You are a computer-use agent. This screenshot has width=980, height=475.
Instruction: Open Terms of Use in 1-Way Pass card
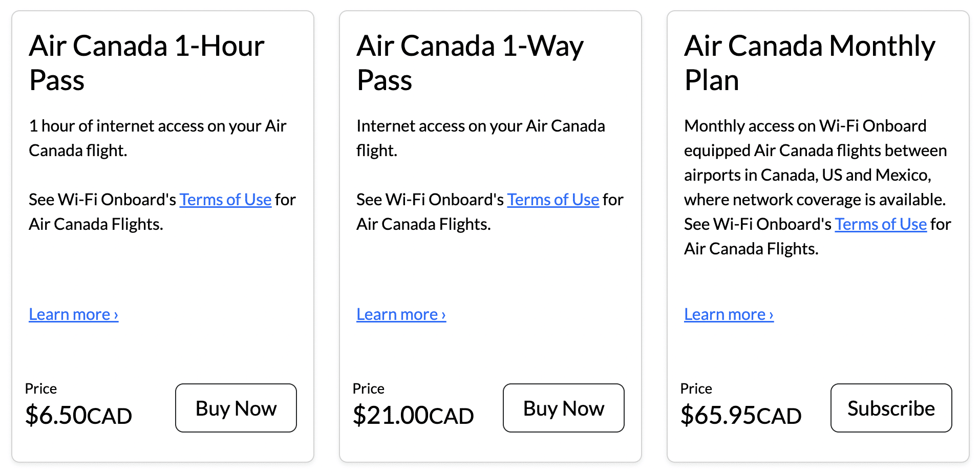[x=553, y=200]
